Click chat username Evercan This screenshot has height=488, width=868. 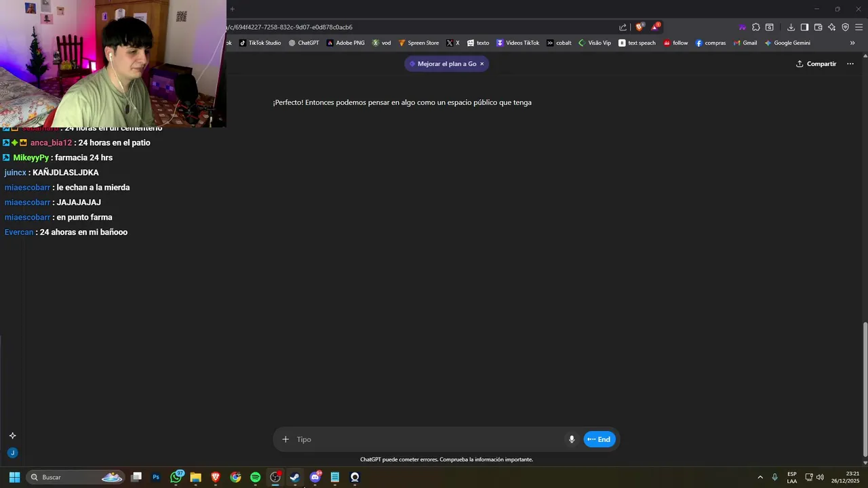pyautogui.click(x=19, y=232)
